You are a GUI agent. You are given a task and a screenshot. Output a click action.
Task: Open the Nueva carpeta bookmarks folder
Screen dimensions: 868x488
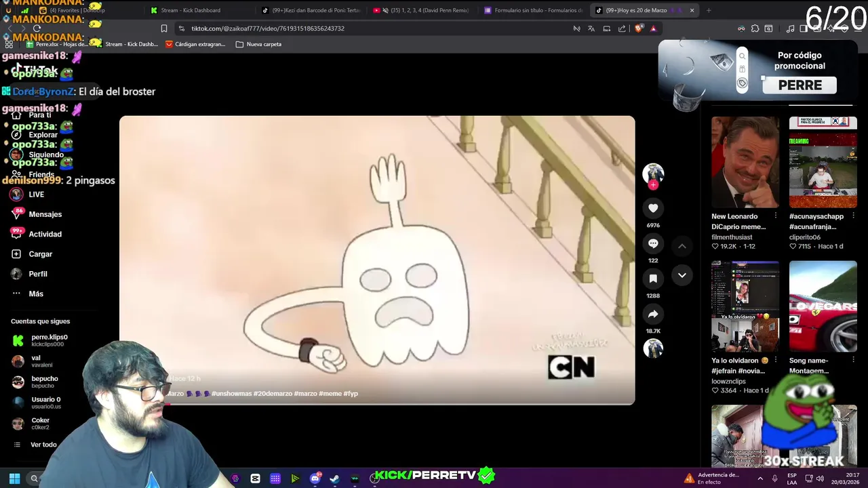pos(258,44)
